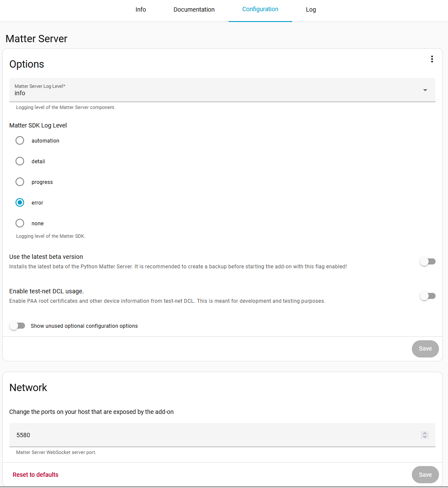Open the Options overflow menu
This screenshot has height=488, width=448.
coord(432,59)
